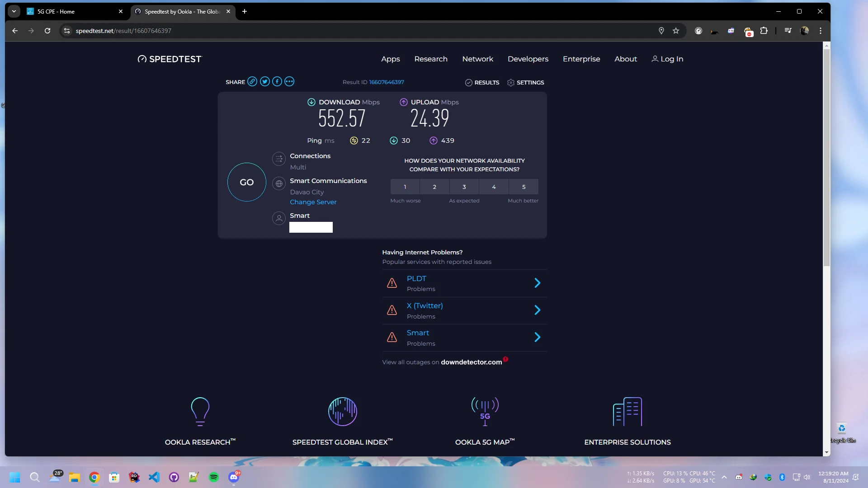Screen dimensions: 868x488
Task: Open the Speedtest browser extension
Action: (x=698, y=31)
